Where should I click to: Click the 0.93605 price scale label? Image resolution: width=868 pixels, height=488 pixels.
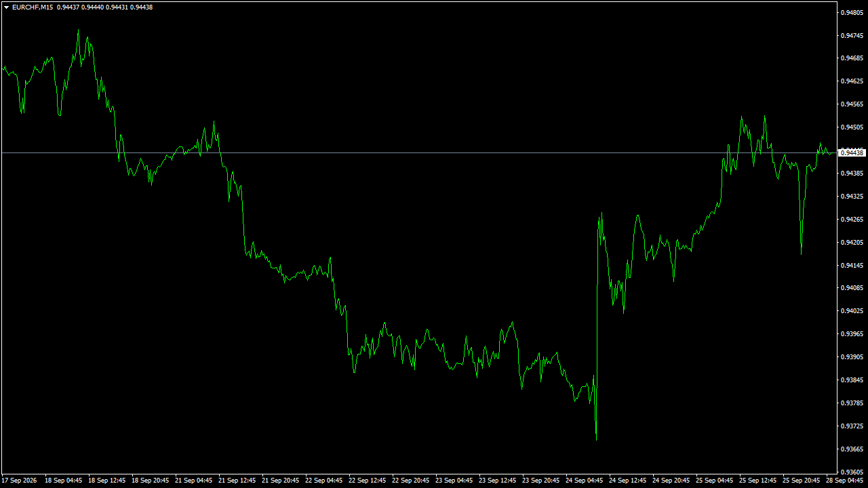(x=852, y=472)
